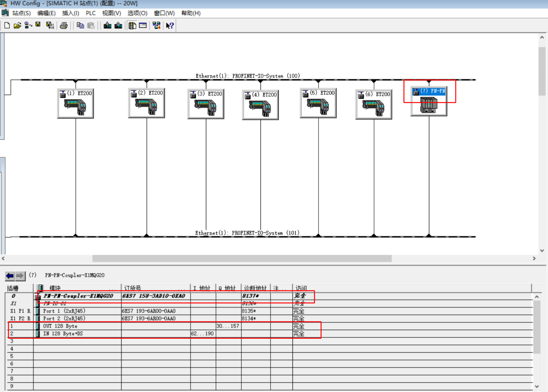548x392 pixels.
Task: Click the Open ONLINE station icon
Action: click(x=28, y=25)
